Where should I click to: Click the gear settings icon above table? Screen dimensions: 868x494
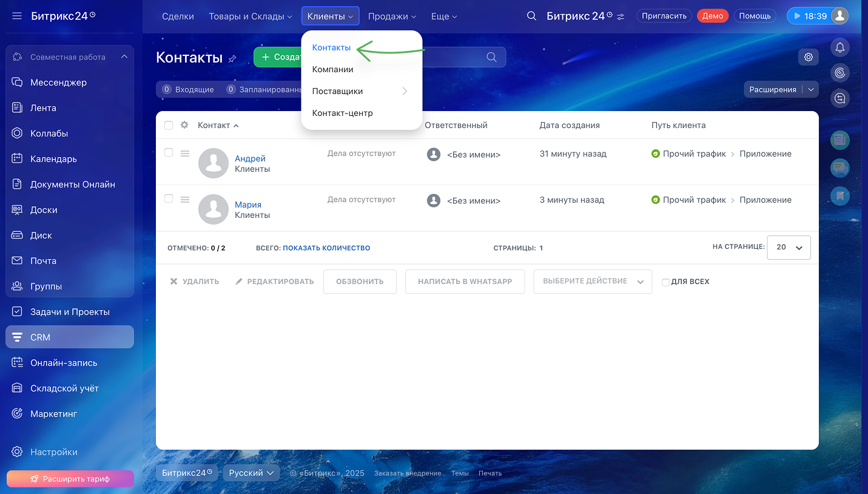(808, 57)
